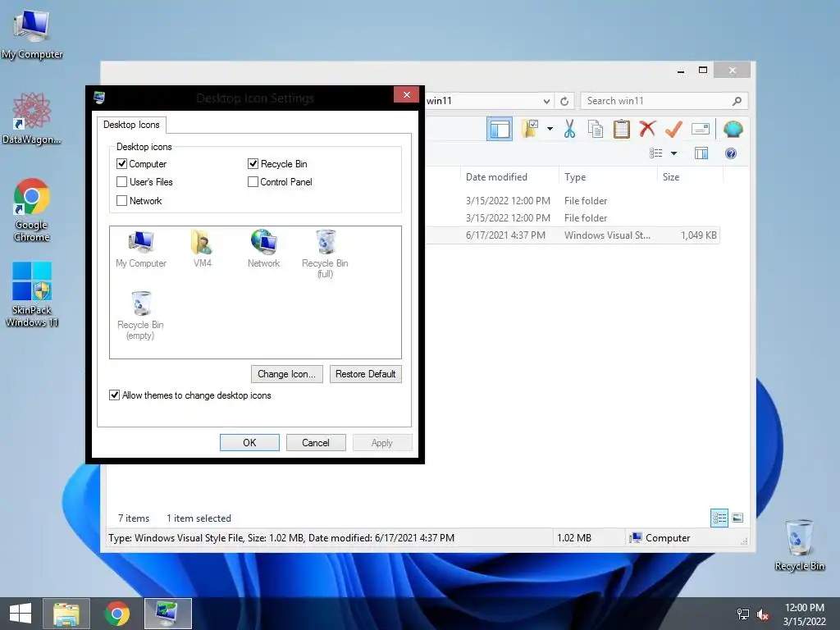Click the orange checkmark Properties icon
Image resolution: width=840 pixels, height=630 pixels.
click(x=673, y=129)
